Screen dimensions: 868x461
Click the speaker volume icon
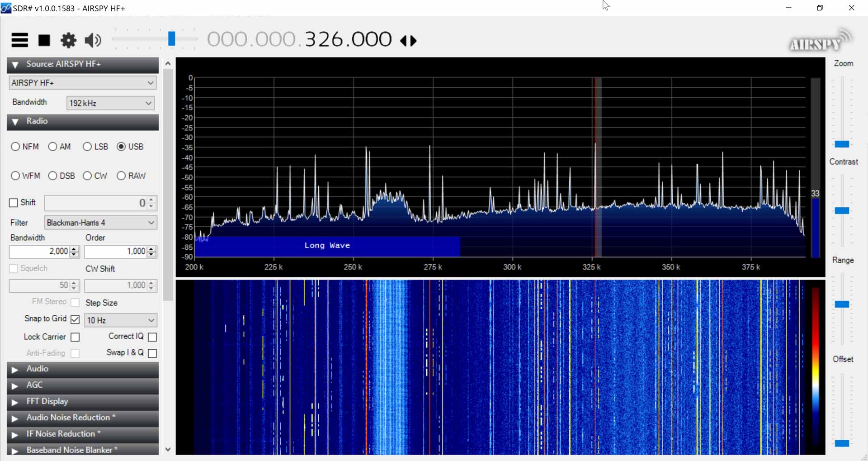click(92, 40)
